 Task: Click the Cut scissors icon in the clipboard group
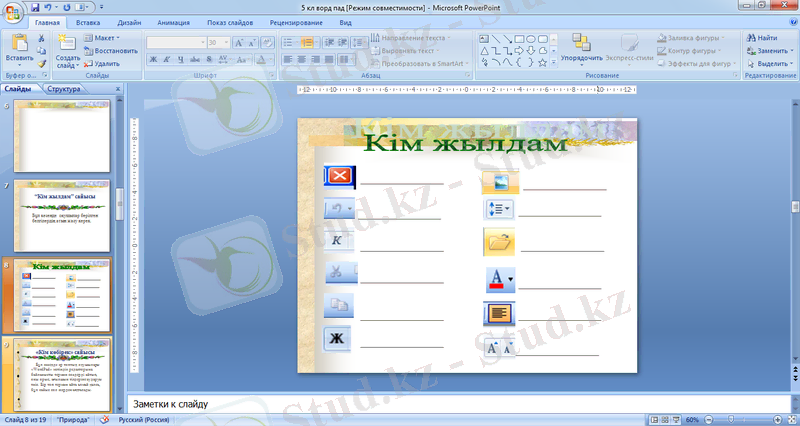(42, 38)
